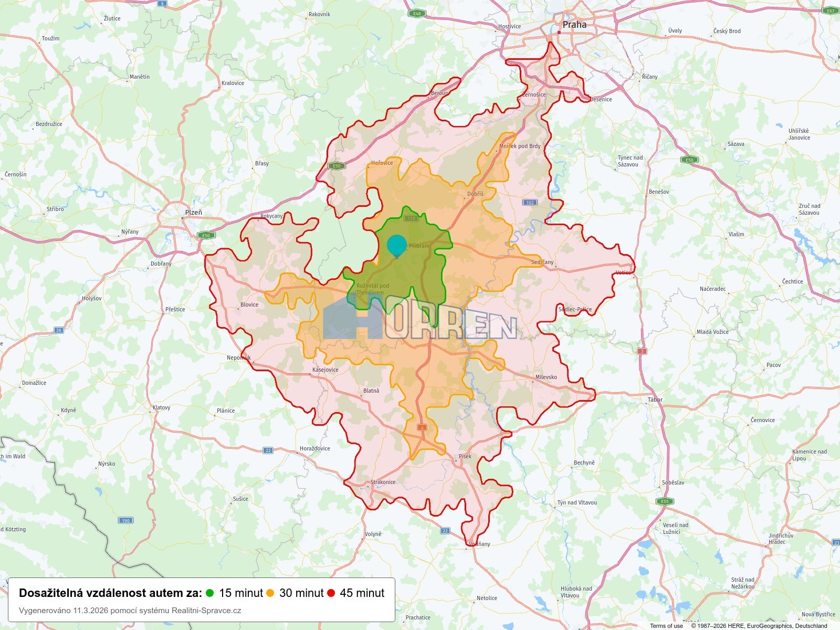840x630 pixels.
Task: Click the route 102 road shield
Action: (x=530, y=203)
